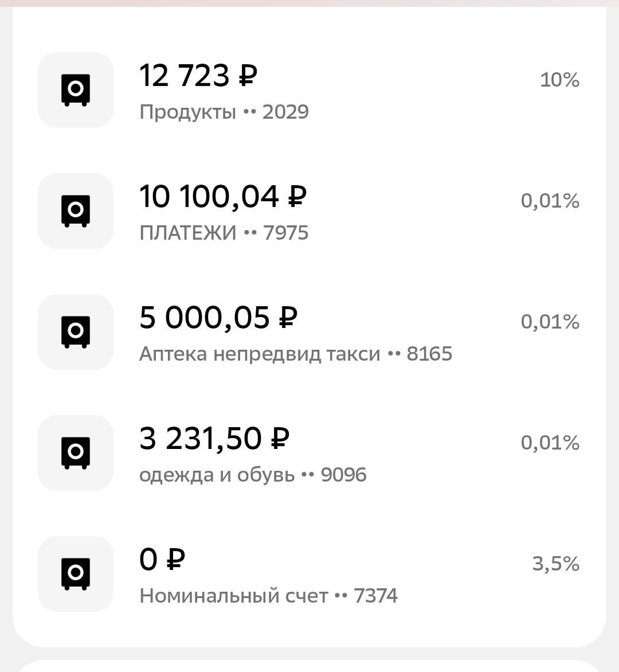
Task: Tap the 3,5% interest rate
Action: pyautogui.click(x=555, y=564)
